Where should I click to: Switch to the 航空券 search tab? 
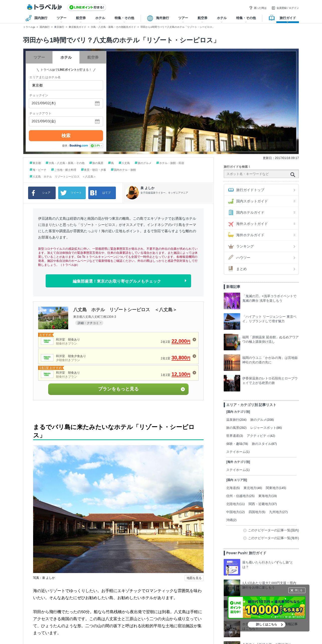point(93,57)
